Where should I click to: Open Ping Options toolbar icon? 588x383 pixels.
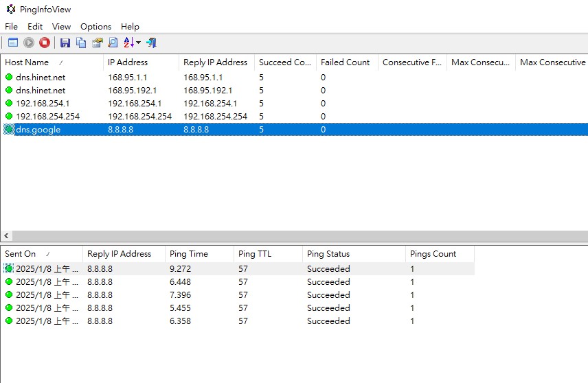[x=12, y=43]
